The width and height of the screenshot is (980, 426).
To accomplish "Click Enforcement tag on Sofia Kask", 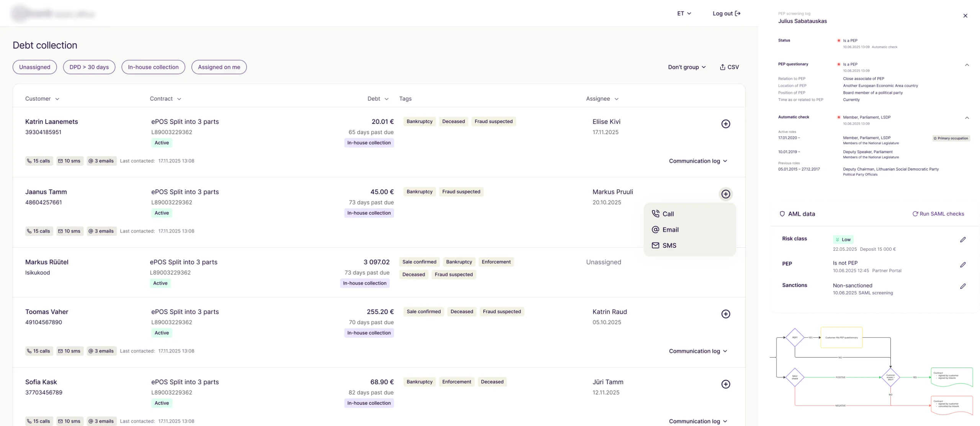I will pos(456,382).
